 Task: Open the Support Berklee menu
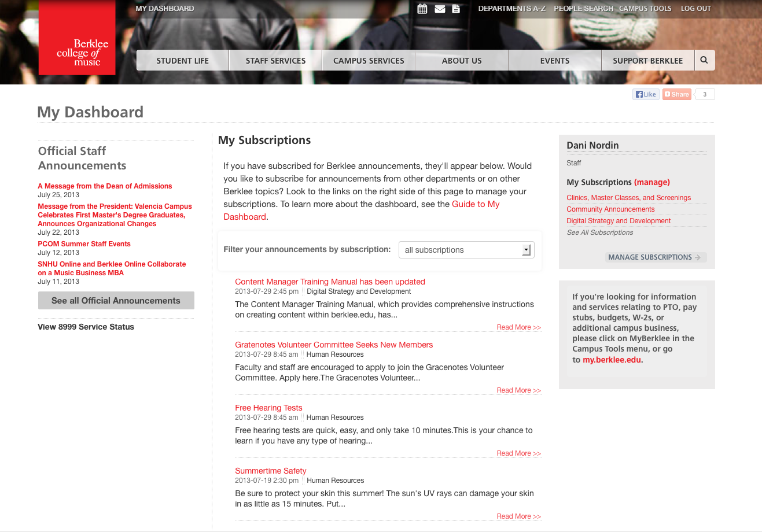[x=648, y=60]
